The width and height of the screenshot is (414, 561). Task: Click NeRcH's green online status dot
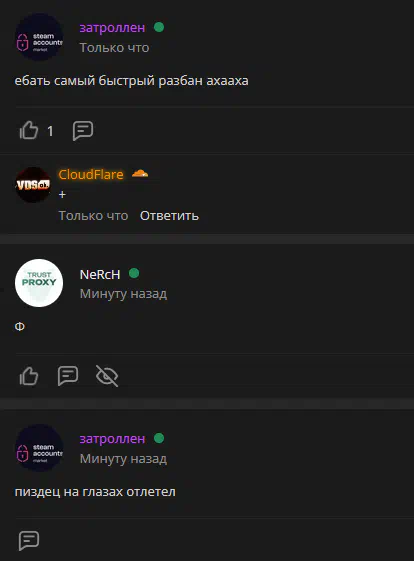tap(134, 273)
